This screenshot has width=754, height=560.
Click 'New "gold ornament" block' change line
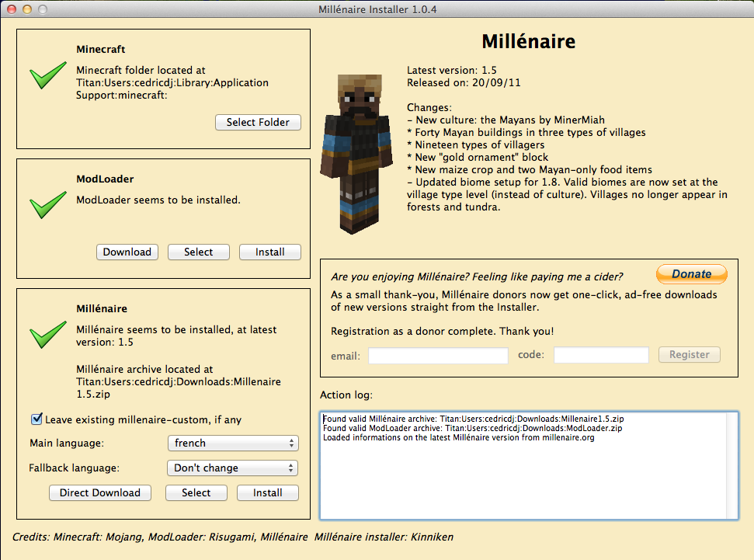(478, 158)
